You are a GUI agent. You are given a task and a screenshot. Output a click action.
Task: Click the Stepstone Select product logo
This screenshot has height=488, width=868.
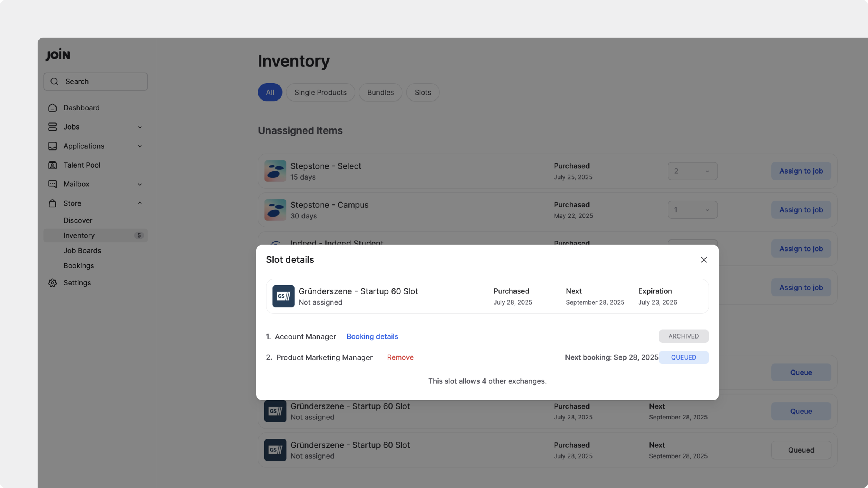(275, 171)
